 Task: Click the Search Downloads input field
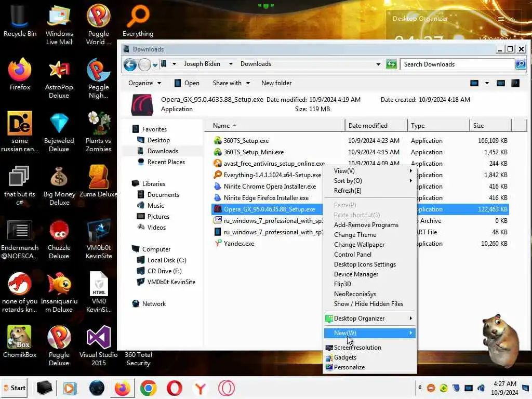[457, 64]
